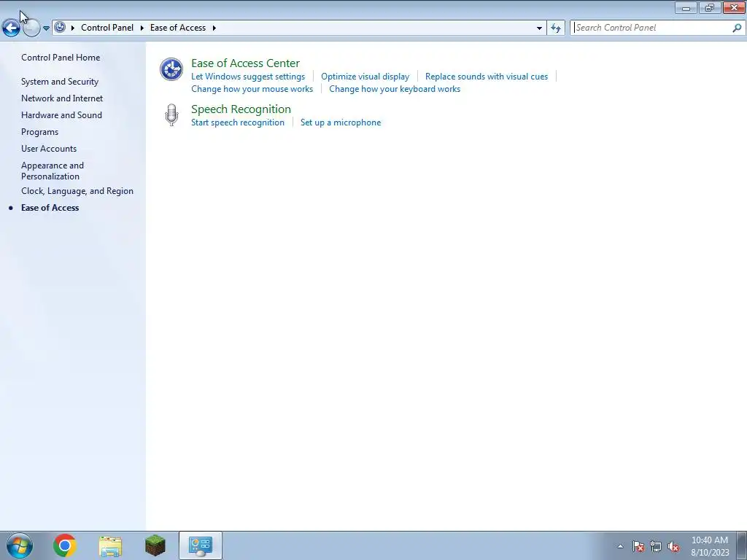Open Action Center flag icon
The height and width of the screenshot is (560, 747).
638,546
